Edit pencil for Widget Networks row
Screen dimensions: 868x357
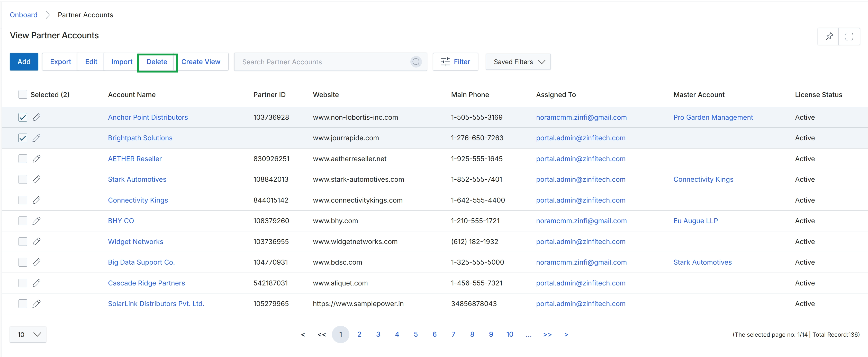(37, 242)
